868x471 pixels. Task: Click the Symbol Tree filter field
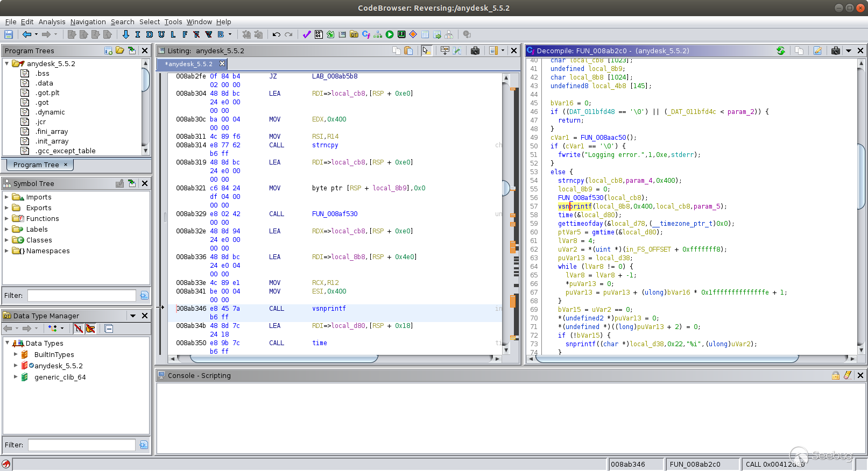[x=82, y=296]
